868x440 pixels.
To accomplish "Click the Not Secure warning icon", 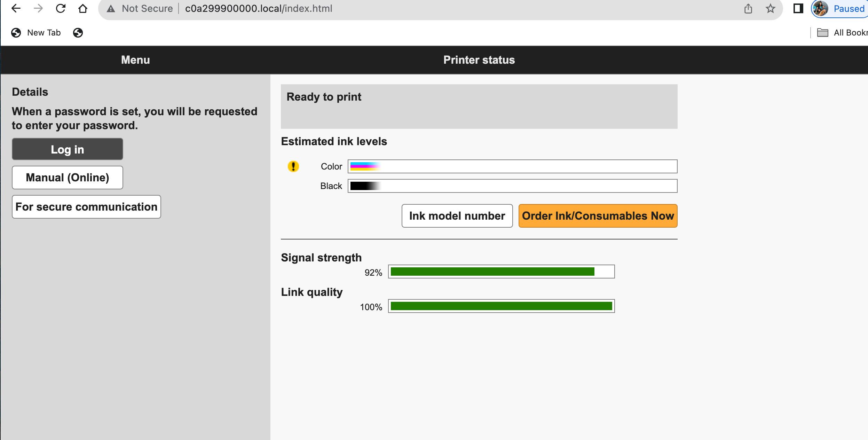I will pos(111,9).
